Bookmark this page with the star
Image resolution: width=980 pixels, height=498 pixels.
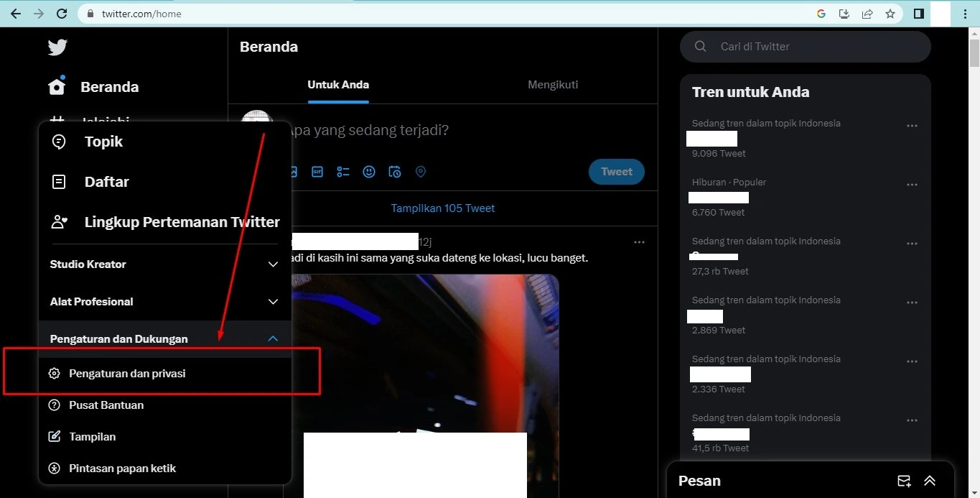click(890, 14)
